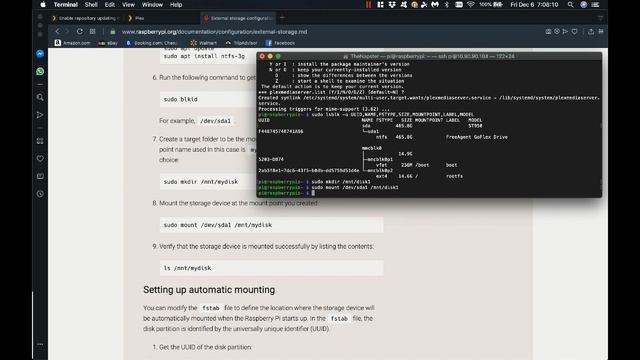The width and height of the screenshot is (640, 360).
Task: Click the 'ls /mnt/mydisk' code block
Action: (x=271, y=268)
